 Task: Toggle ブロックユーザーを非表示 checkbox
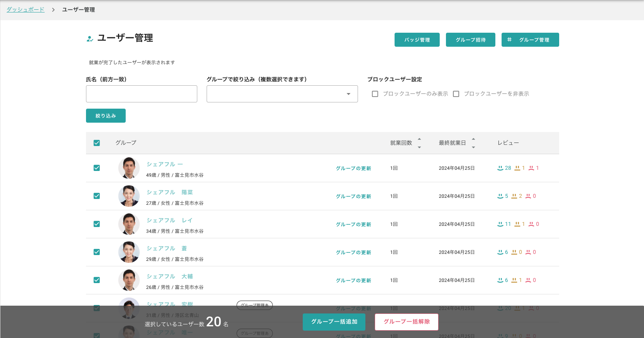[456, 94]
